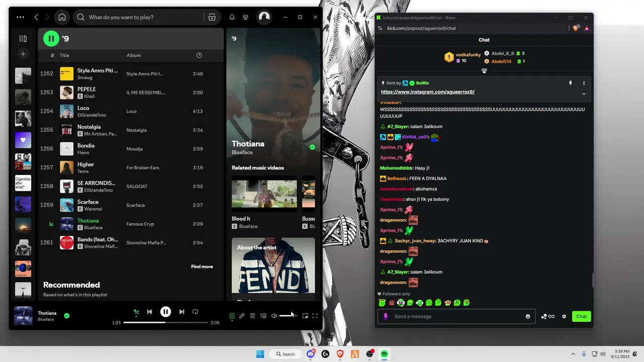Image resolution: width=644 pixels, height=362 pixels.
Task: Toggle saved checkmark in the bottom player bar
Action: point(66,316)
